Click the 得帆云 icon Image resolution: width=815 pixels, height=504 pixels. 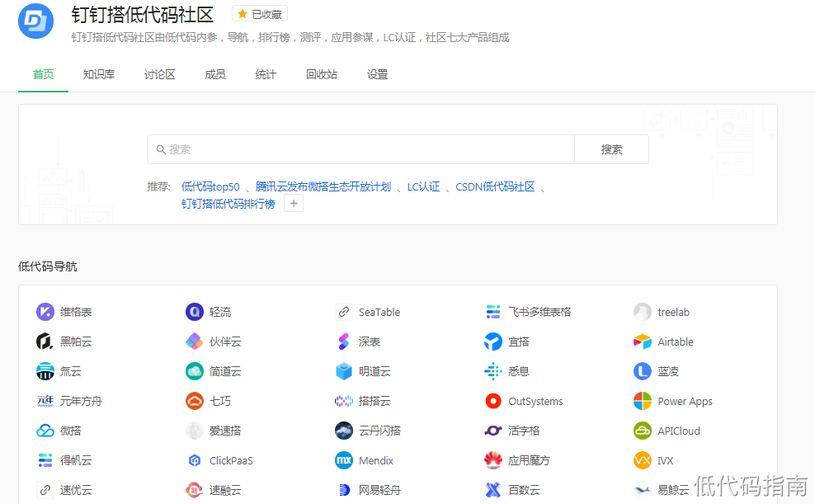(45, 459)
